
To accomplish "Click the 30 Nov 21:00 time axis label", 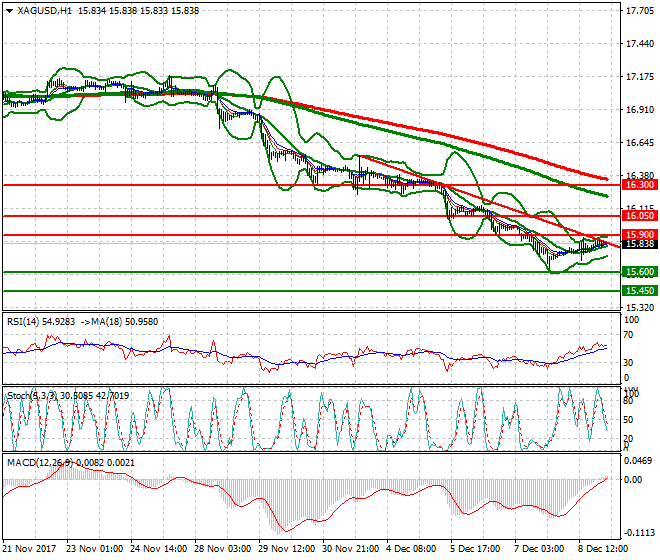I will click(351, 549).
